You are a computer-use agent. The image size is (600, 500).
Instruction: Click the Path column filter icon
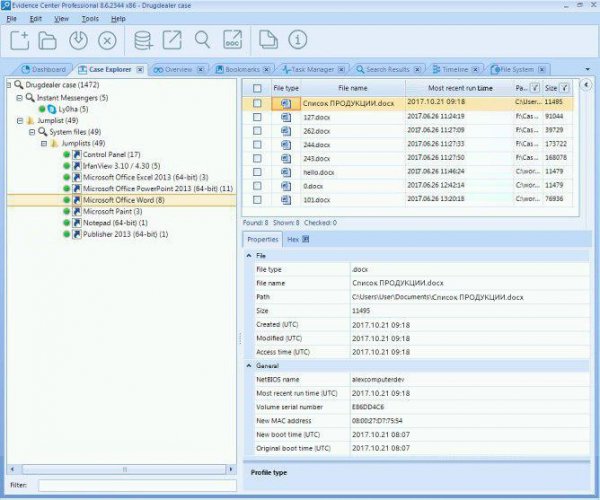(x=535, y=88)
